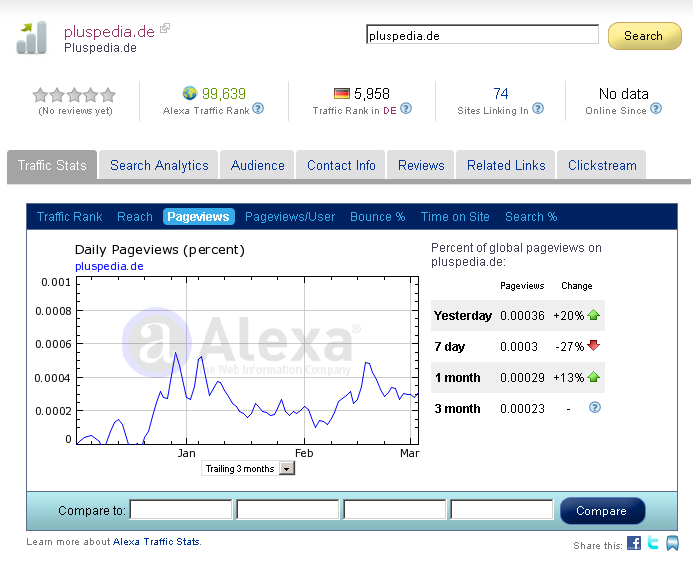The height and width of the screenshot is (566, 693).
Task: Open external link icon next to pluspedia.de
Action: point(165,28)
